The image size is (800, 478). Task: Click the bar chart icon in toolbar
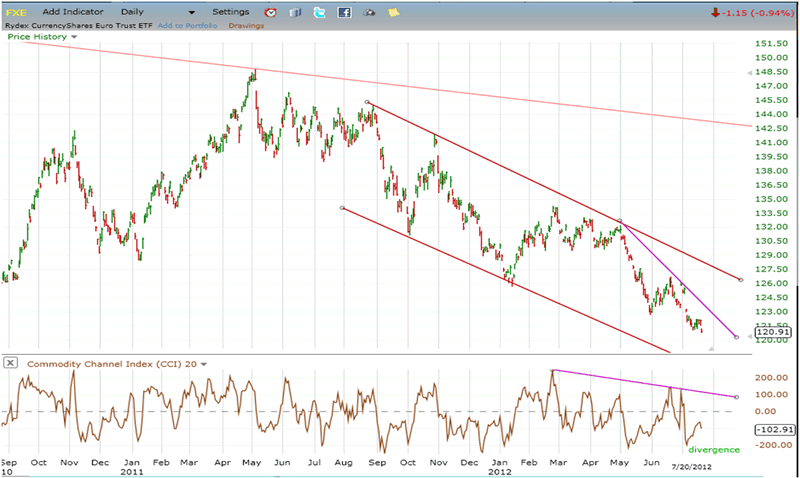[295, 12]
